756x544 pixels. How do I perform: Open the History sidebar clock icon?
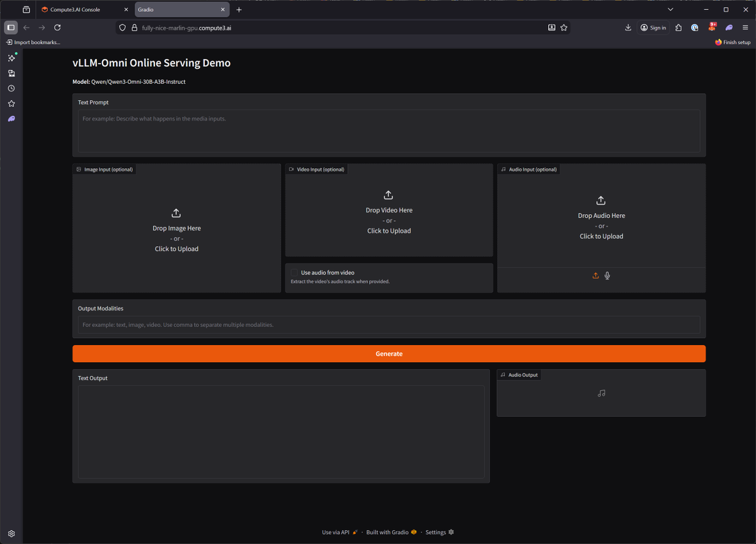pyautogui.click(x=11, y=88)
